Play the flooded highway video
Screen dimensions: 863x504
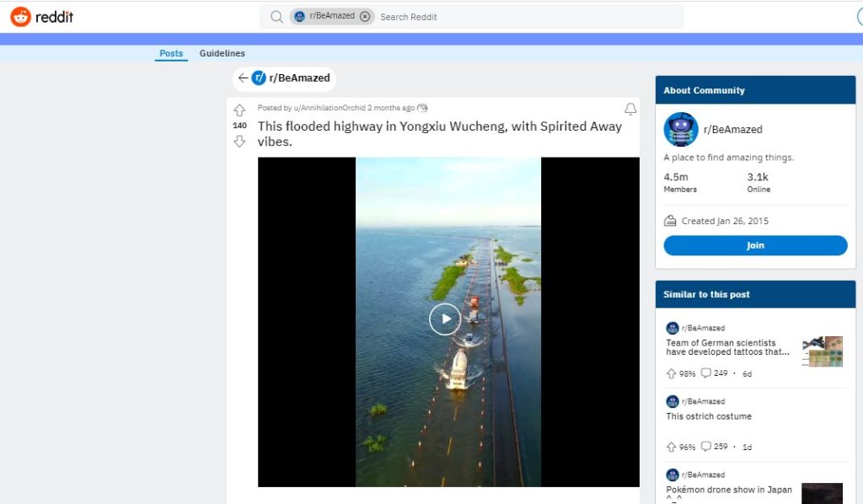(x=445, y=319)
